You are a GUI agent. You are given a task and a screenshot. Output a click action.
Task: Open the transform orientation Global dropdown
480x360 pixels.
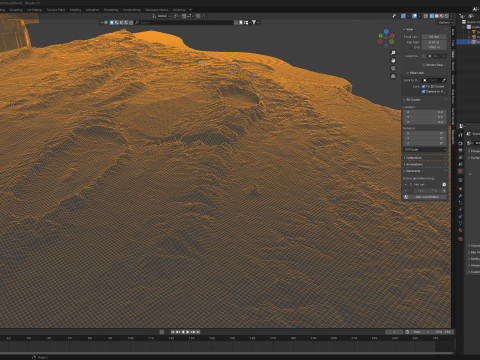[x=163, y=16]
